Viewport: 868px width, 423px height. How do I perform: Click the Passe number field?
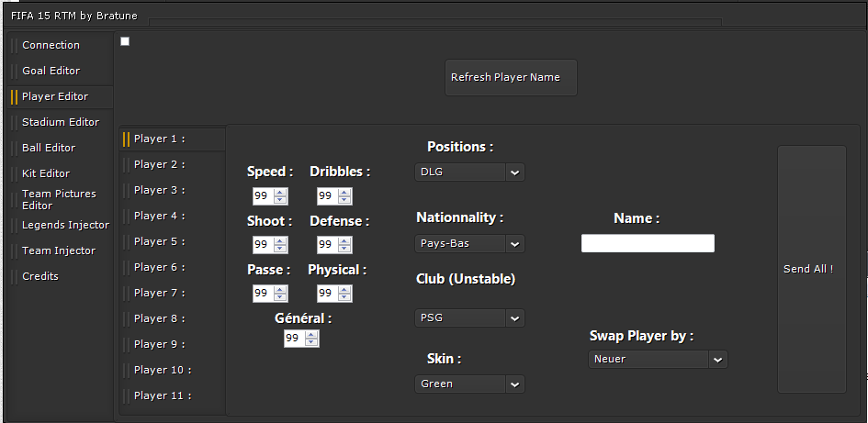click(x=264, y=294)
